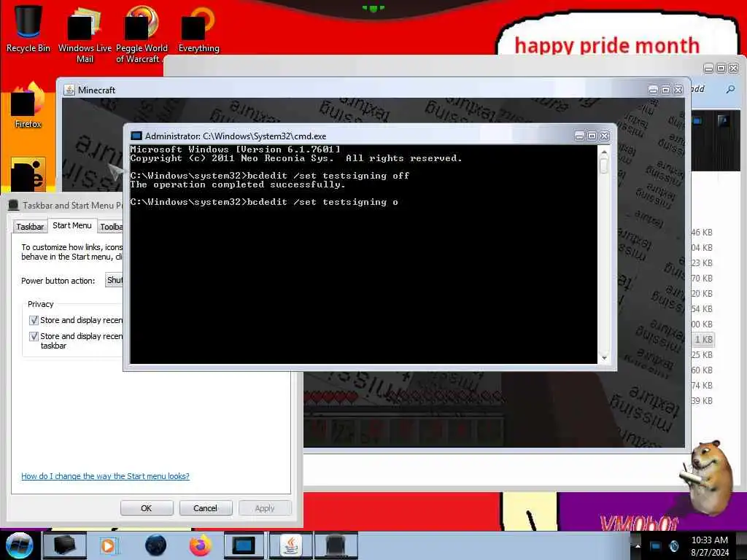
Task: Click Apply in Taskbar properties dialog
Action: point(264,508)
